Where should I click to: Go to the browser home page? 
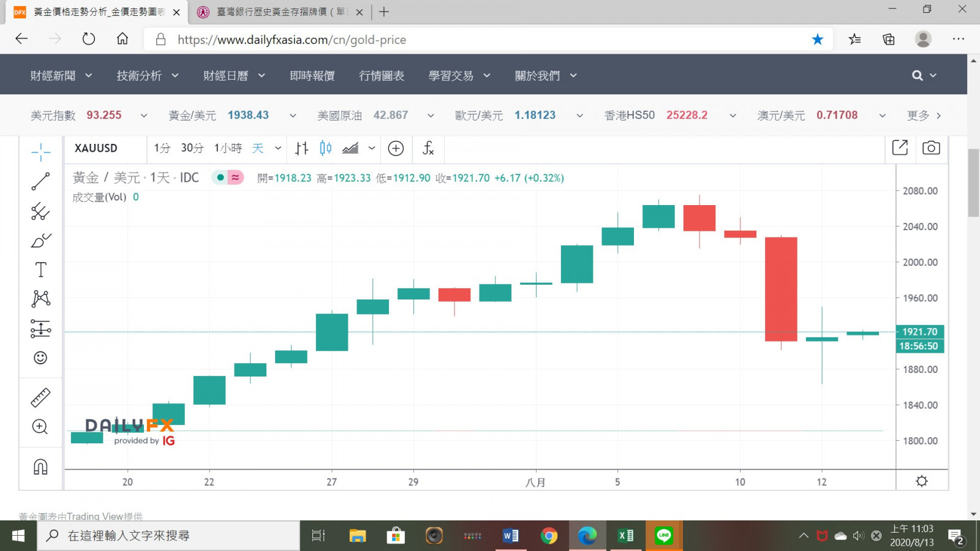(x=123, y=39)
